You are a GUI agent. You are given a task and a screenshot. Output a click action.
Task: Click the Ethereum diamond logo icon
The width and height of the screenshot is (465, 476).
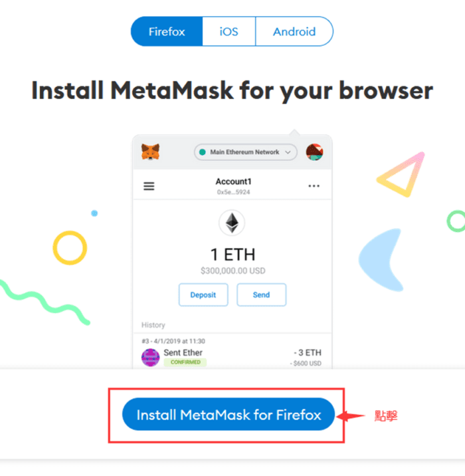click(232, 223)
